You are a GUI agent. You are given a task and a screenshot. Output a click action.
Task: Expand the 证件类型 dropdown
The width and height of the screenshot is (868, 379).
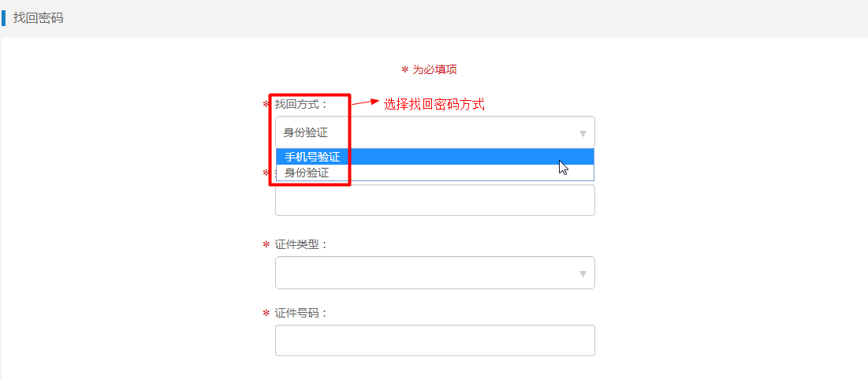click(x=434, y=272)
